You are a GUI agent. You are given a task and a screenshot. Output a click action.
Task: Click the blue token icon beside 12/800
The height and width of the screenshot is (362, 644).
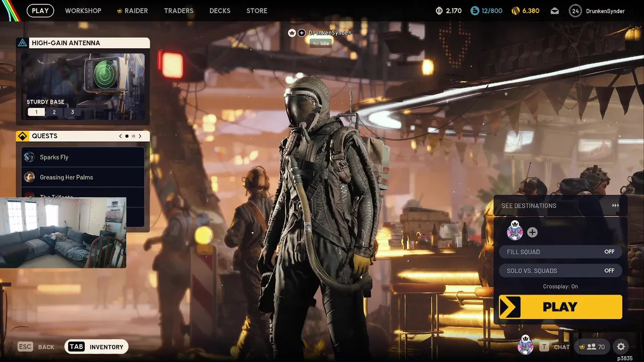475,11
